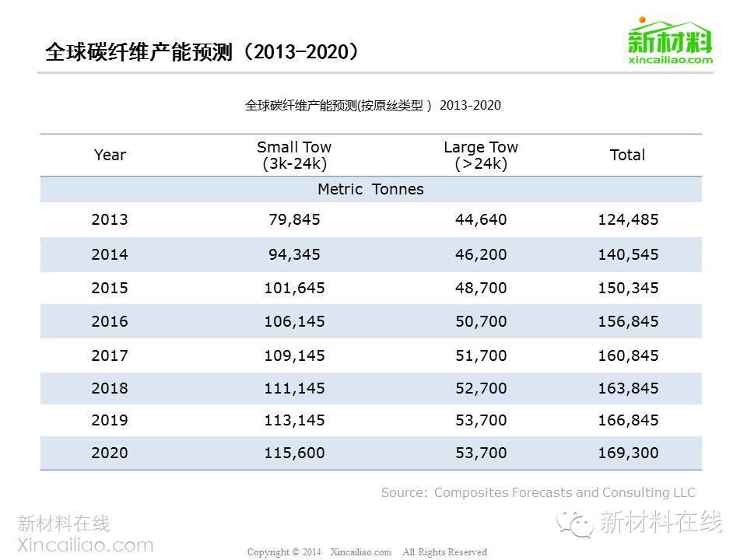Click the xincailiao.com text under the logo
Screen dimensions: 747x560
(x=670, y=59)
